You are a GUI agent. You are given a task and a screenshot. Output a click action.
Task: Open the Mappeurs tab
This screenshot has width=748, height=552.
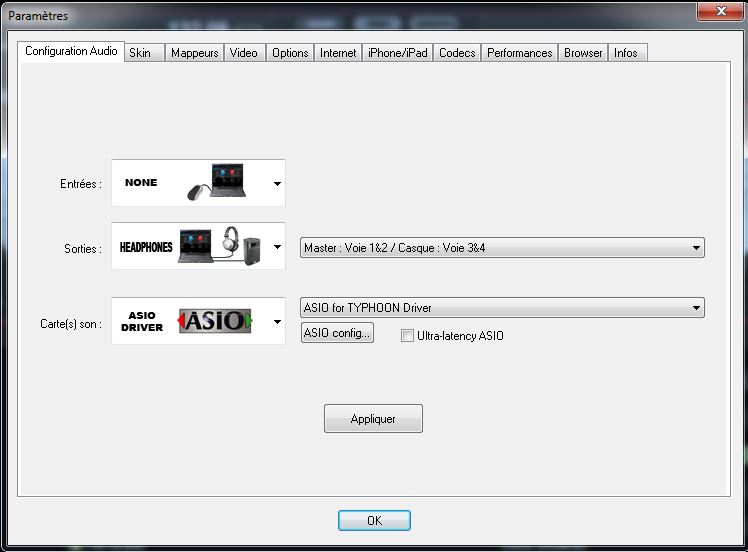pos(195,52)
